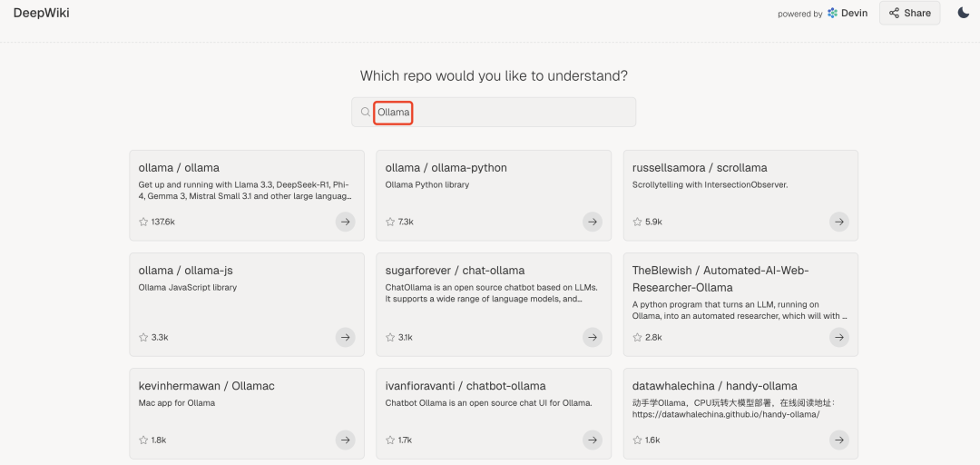Click the 5.9k star count

pos(653,222)
